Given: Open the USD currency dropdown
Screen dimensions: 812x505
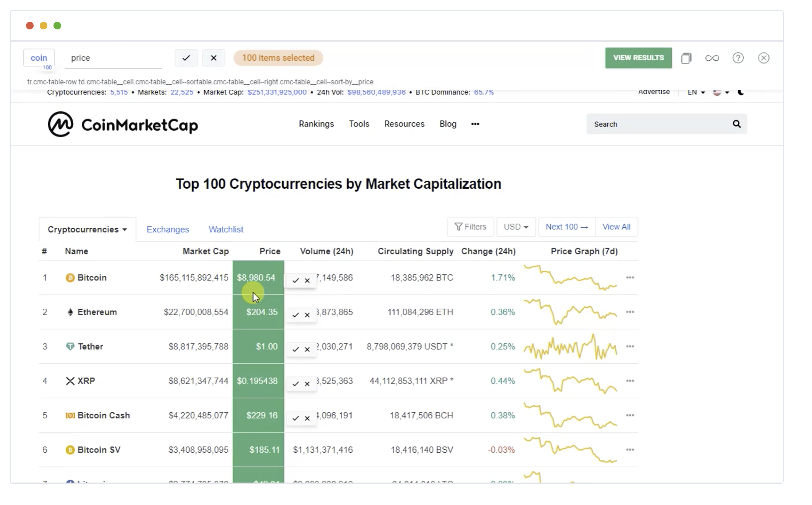Looking at the screenshot, I should 516,227.
